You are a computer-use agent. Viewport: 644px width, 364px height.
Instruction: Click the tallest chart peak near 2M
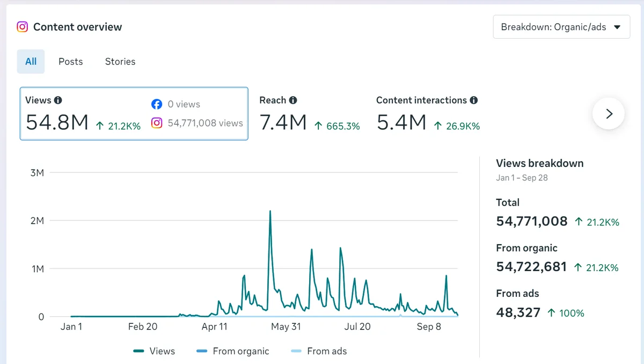tap(270, 211)
